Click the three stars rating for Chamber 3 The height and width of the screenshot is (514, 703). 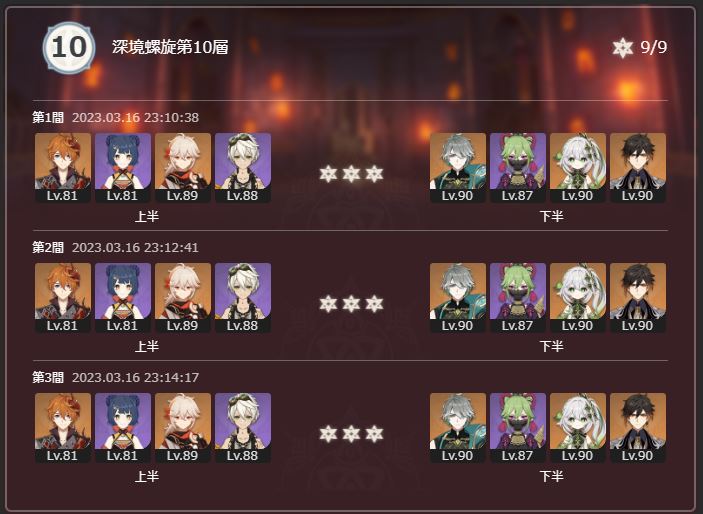[351, 434]
